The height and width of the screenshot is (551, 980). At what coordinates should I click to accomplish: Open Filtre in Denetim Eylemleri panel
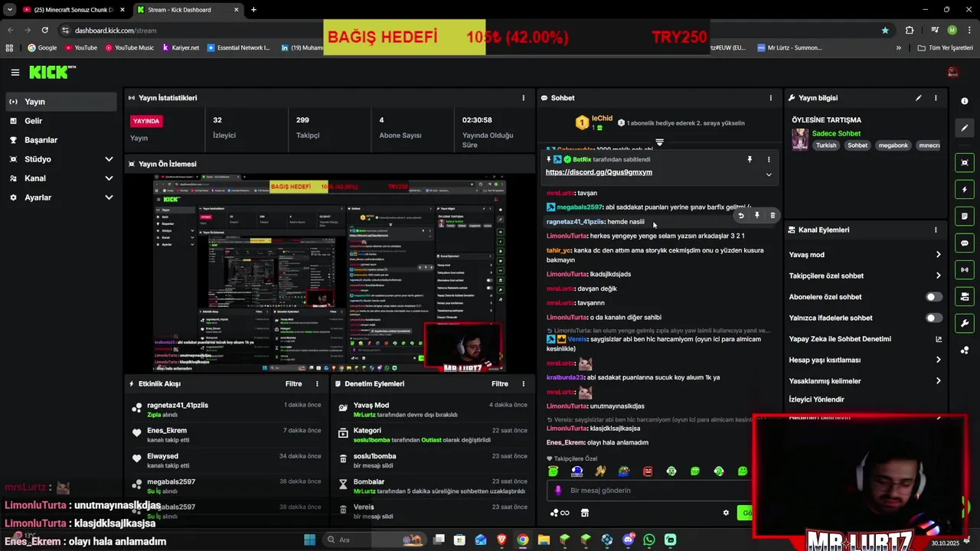pyautogui.click(x=500, y=383)
